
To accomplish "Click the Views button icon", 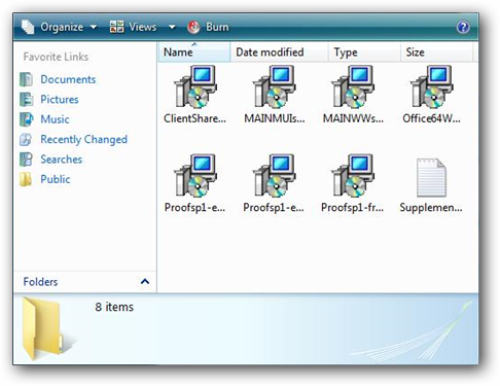I will [117, 27].
